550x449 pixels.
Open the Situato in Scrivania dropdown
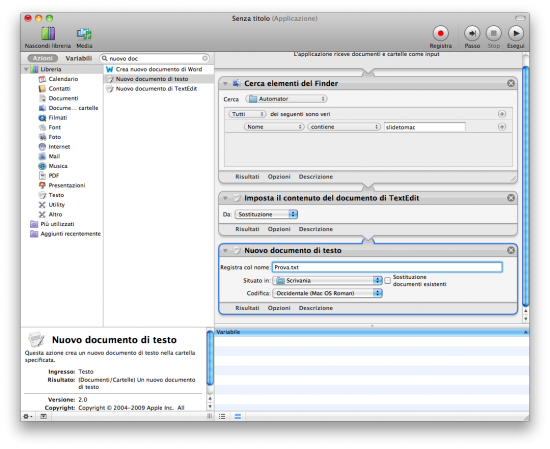327,281
